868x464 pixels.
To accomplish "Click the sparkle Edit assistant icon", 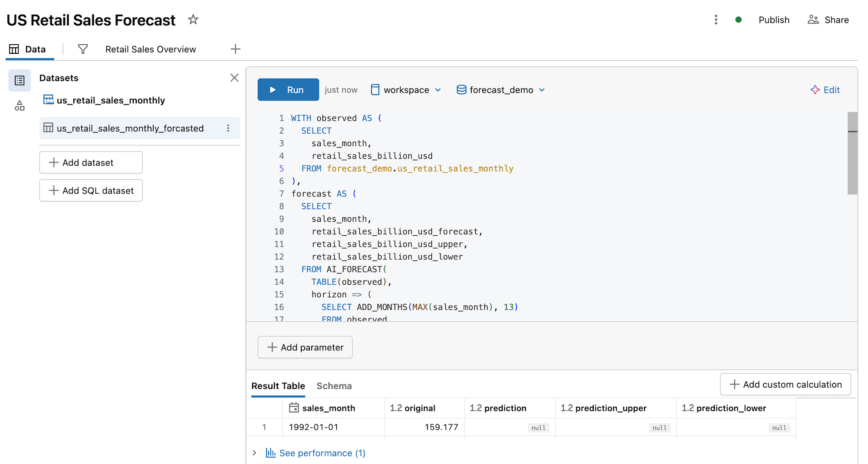I will (815, 90).
